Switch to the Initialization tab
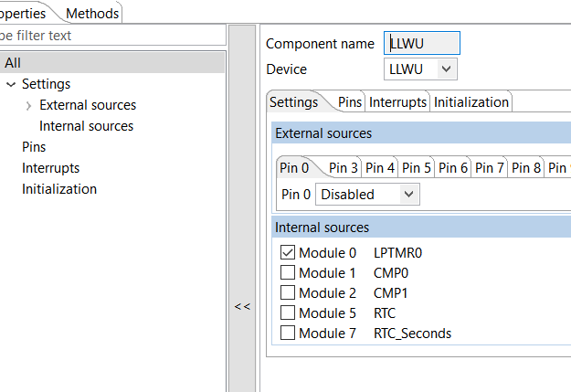Image resolution: width=571 pixels, height=392 pixels. [x=471, y=102]
